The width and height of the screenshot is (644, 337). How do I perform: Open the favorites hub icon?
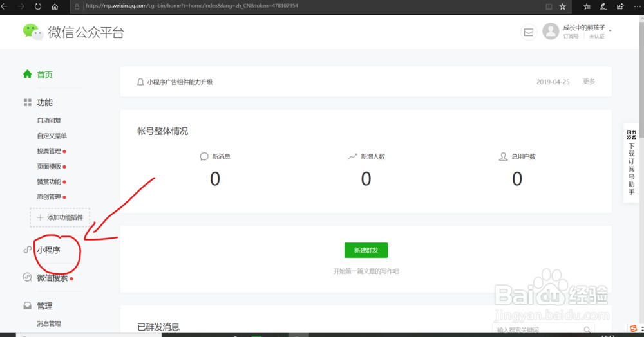(x=587, y=6)
